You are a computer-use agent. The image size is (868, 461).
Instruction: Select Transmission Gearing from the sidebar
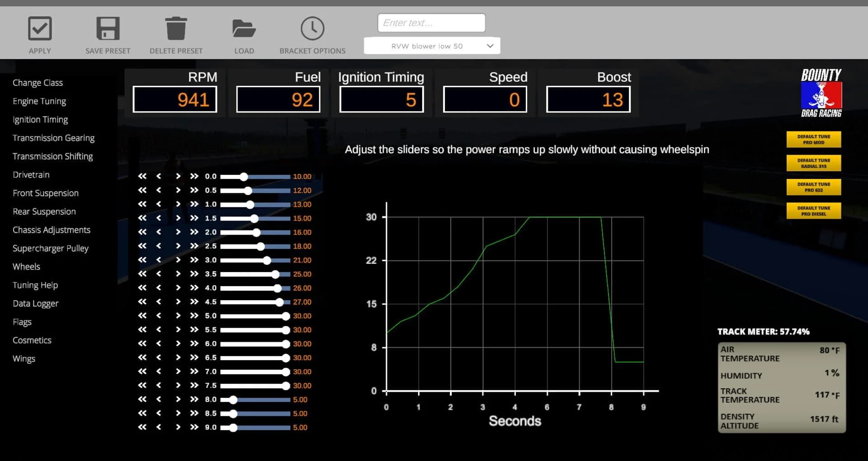[54, 138]
